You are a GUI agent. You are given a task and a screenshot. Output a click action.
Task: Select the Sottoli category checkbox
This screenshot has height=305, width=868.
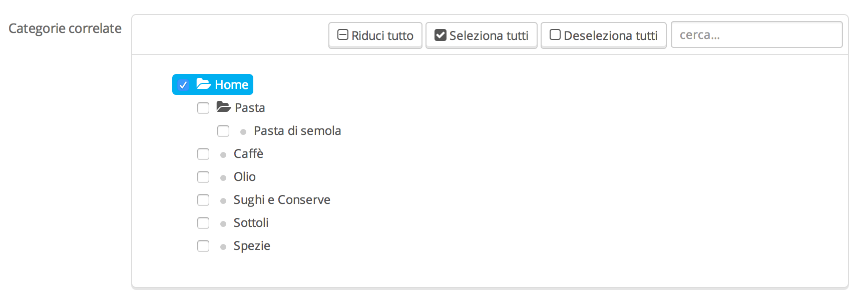[203, 223]
